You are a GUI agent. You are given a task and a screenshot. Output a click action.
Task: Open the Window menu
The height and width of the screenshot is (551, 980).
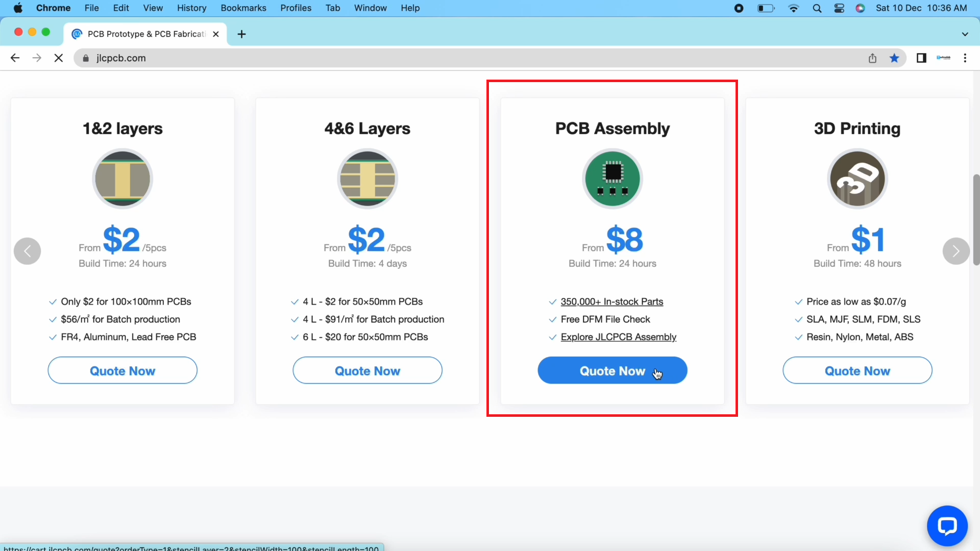coord(370,8)
